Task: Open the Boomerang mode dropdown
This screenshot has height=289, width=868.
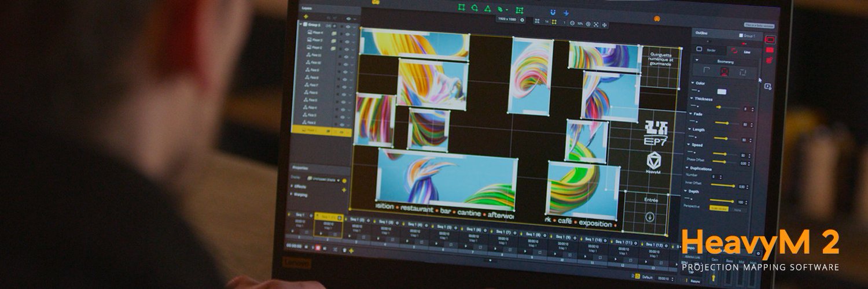Action: pyautogui.click(x=726, y=62)
